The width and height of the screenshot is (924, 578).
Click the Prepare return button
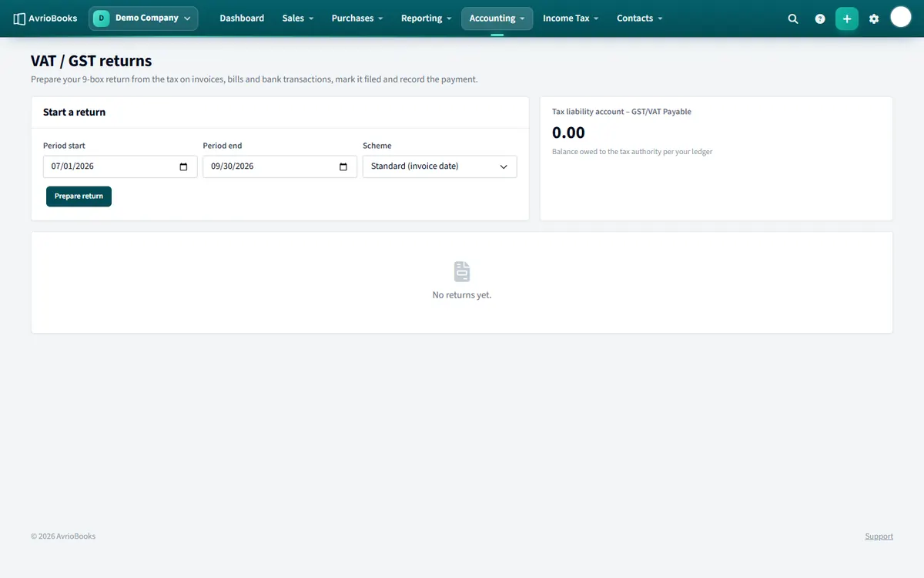pos(79,197)
